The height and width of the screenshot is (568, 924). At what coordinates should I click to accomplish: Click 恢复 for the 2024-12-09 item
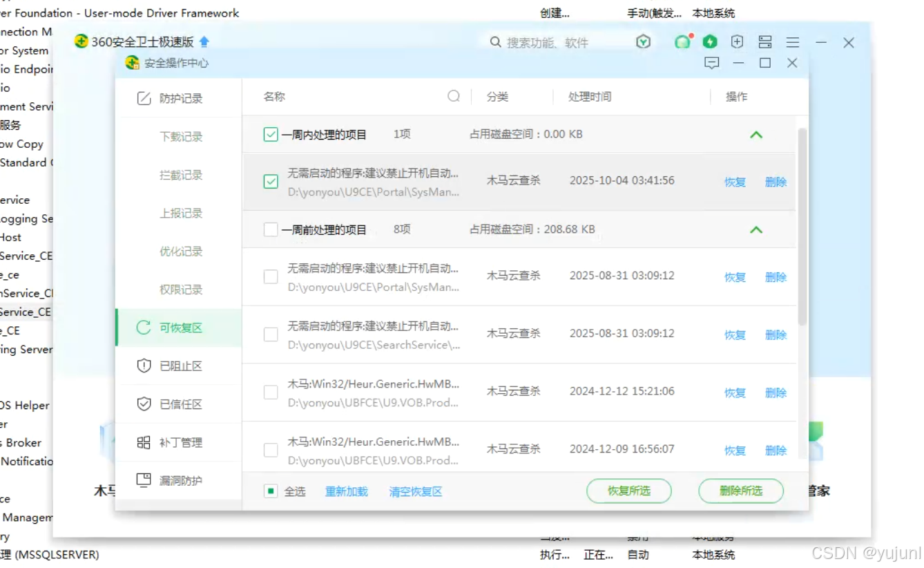[x=735, y=451]
